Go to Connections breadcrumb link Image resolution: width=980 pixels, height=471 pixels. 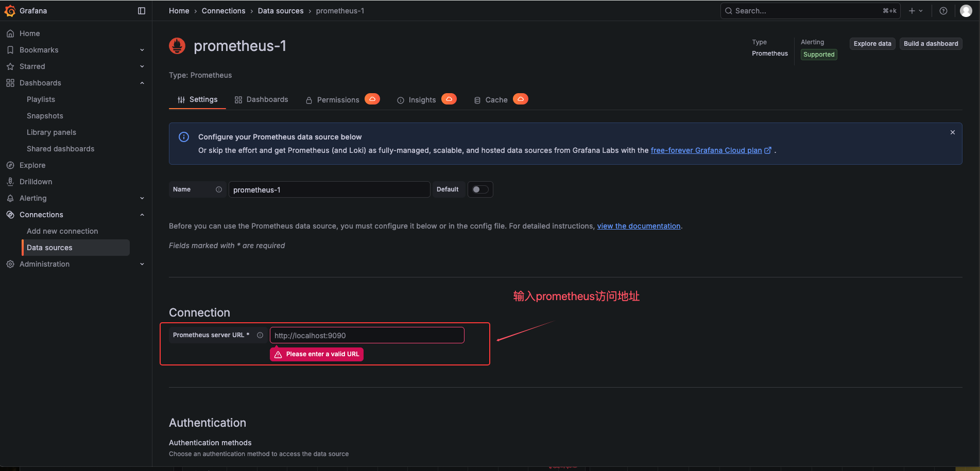coord(223,11)
